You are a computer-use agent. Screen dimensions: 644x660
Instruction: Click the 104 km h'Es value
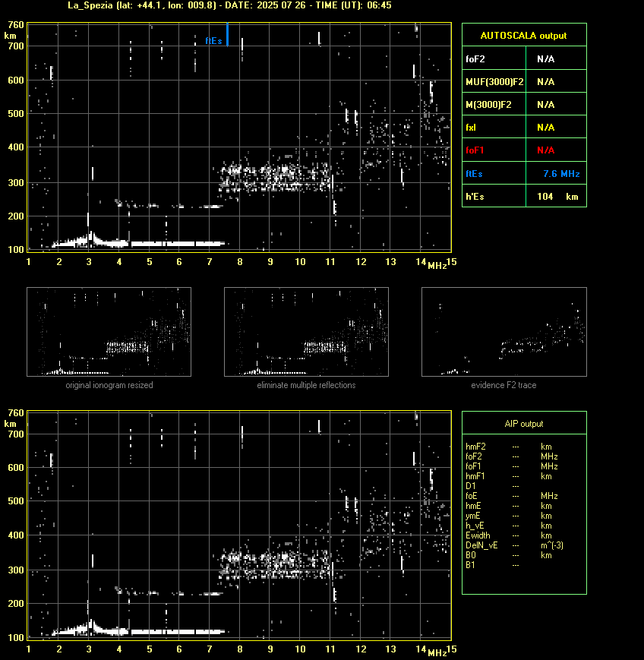click(557, 197)
